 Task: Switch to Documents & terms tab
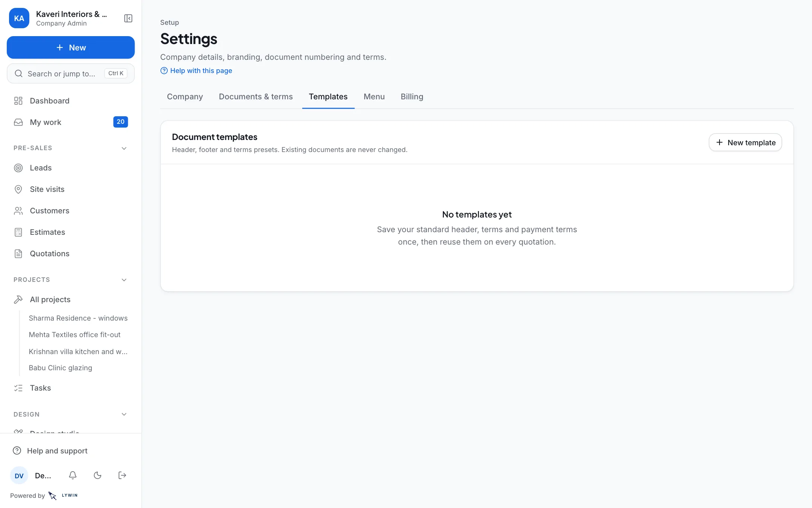click(256, 97)
